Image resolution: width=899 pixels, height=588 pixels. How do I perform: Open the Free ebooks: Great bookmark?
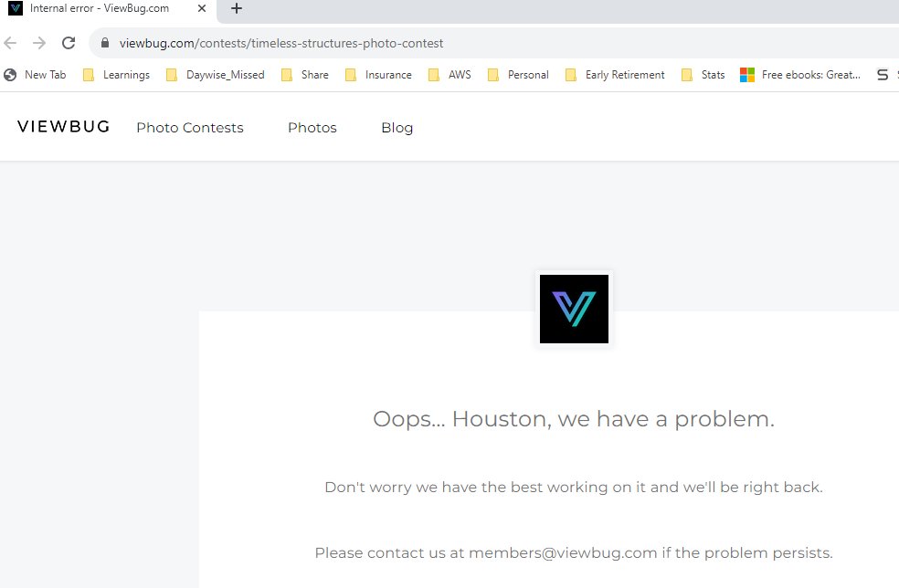click(x=811, y=75)
